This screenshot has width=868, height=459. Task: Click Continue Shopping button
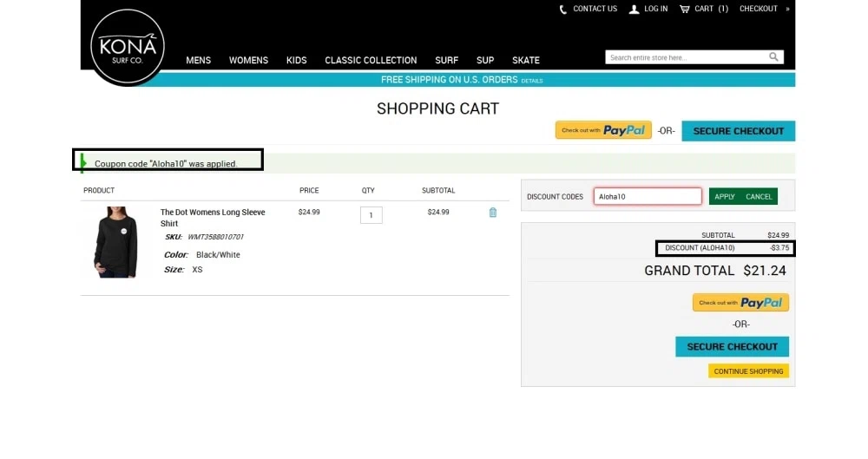click(748, 371)
